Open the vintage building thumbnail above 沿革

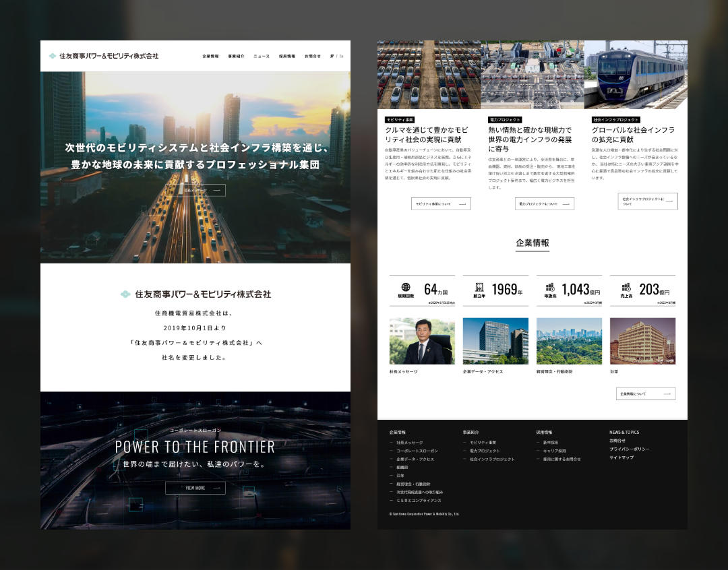(x=642, y=341)
